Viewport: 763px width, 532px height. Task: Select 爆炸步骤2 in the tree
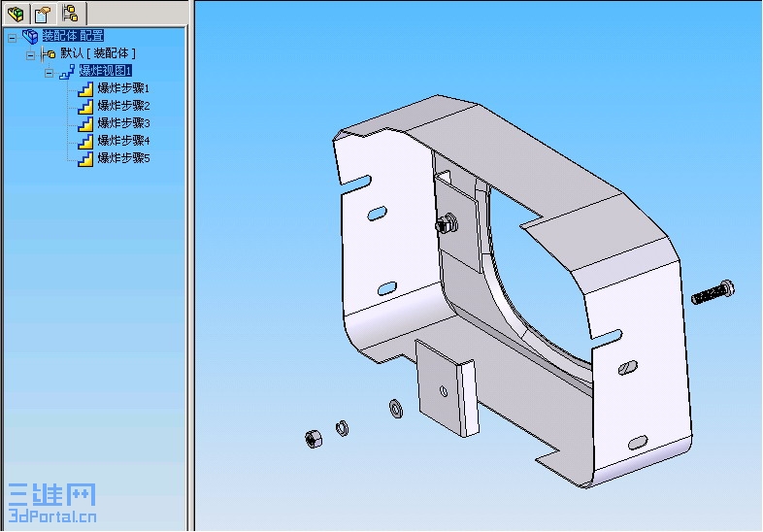[x=123, y=106]
